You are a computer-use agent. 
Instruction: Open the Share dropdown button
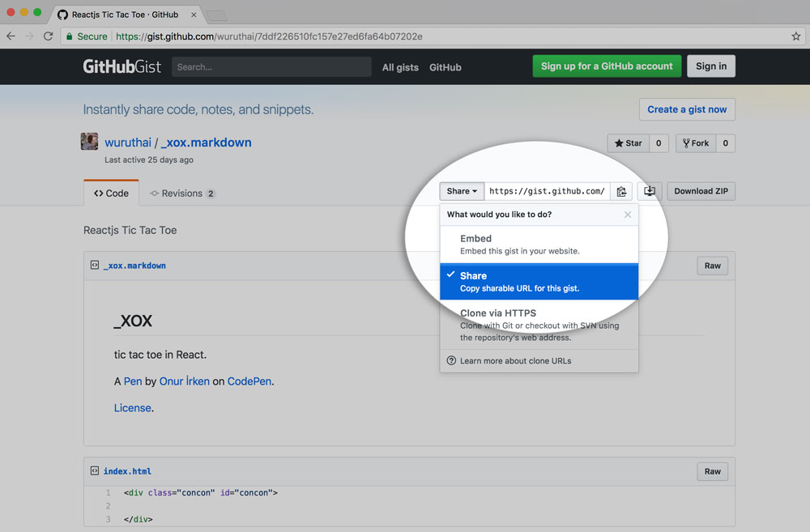pos(462,191)
